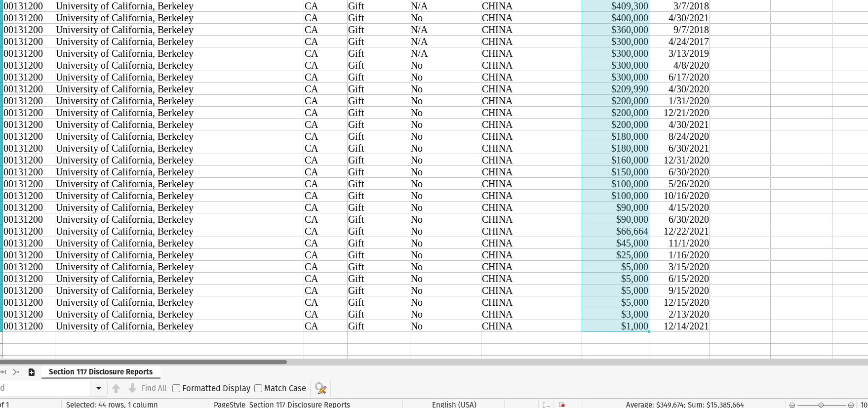
Task: Select the 12/31/2020 date cell
Action: click(679, 160)
